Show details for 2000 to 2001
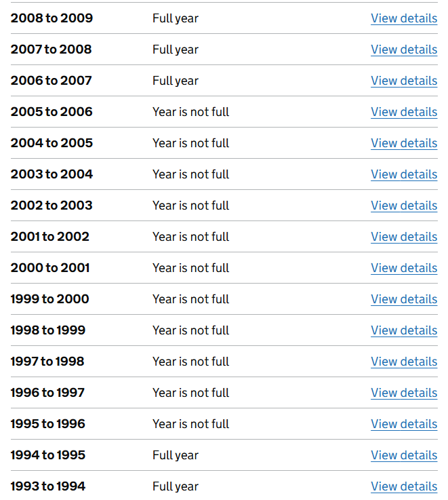This screenshot has height=500, width=448. click(x=404, y=269)
